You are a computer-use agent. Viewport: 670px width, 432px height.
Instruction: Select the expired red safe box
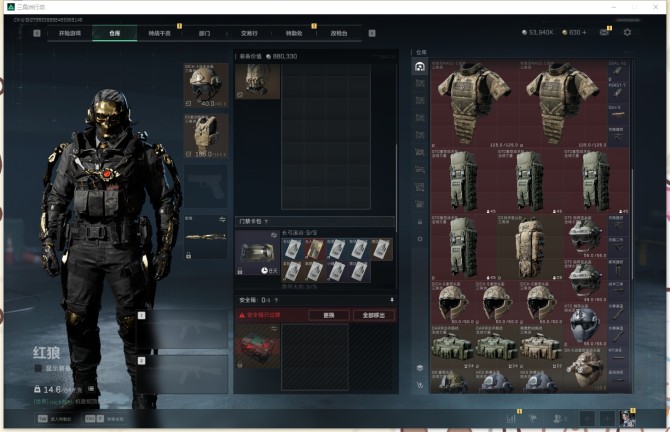(x=258, y=346)
